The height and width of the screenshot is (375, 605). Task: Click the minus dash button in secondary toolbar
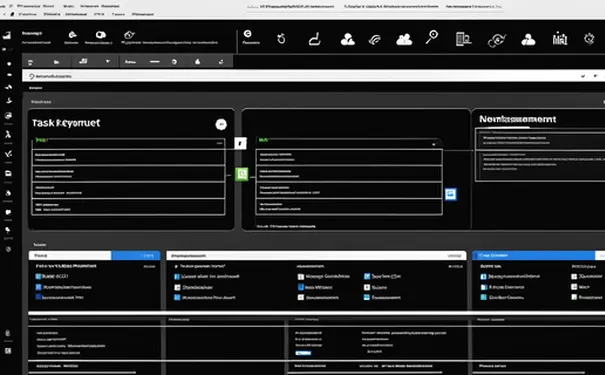tap(154, 62)
